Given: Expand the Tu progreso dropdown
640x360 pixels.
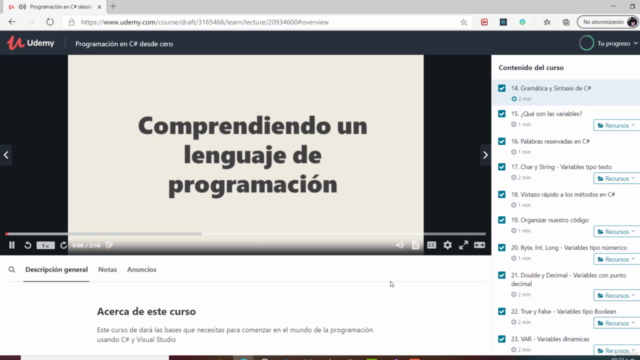Looking at the screenshot, I should [x=617, y=43].
